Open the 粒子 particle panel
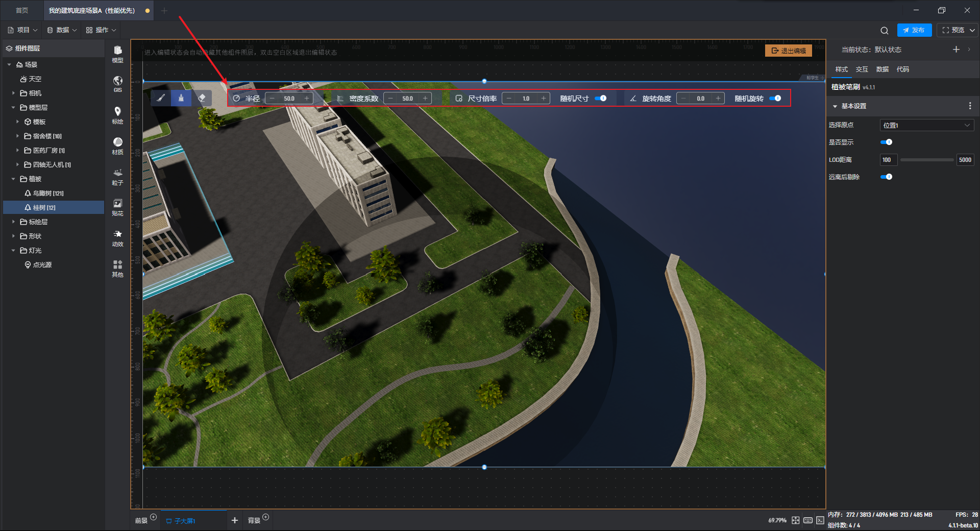The width and height of the screenshot is (980, 531). tap(117, 176)
